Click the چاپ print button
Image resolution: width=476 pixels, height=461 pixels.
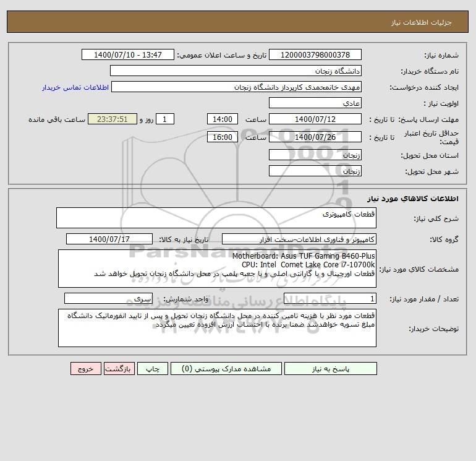[153, 368]
